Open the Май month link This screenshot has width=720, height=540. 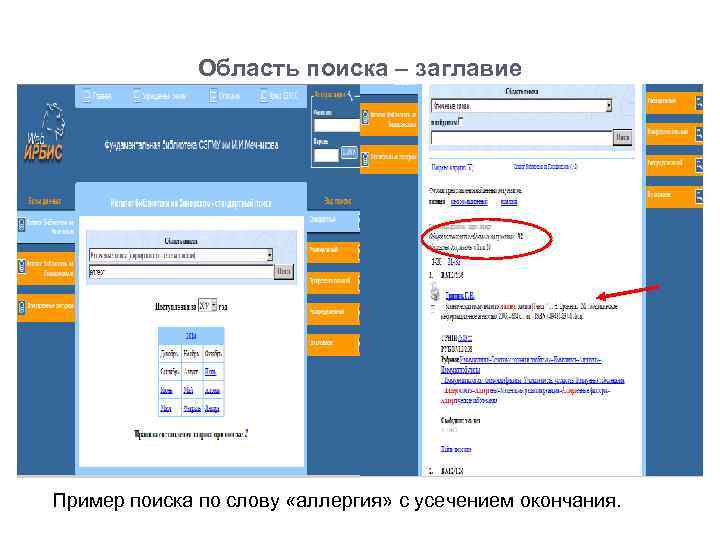point(188,391)
